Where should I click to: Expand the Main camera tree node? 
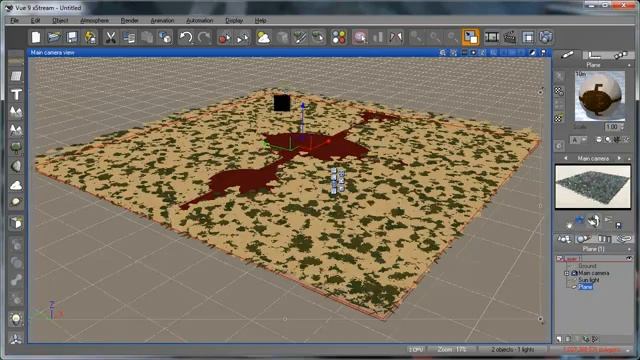pyautogui.click(x=567, y=273)
